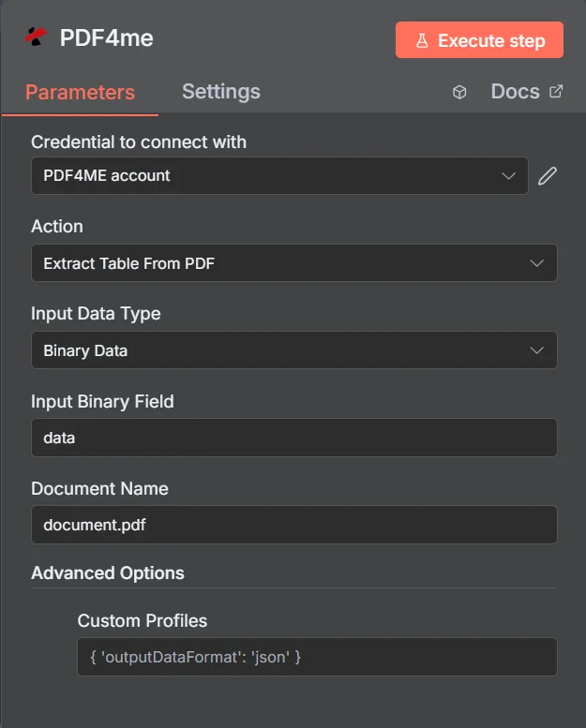Click the Action field label
Screen dimensions: 586x728
[57, 226]
